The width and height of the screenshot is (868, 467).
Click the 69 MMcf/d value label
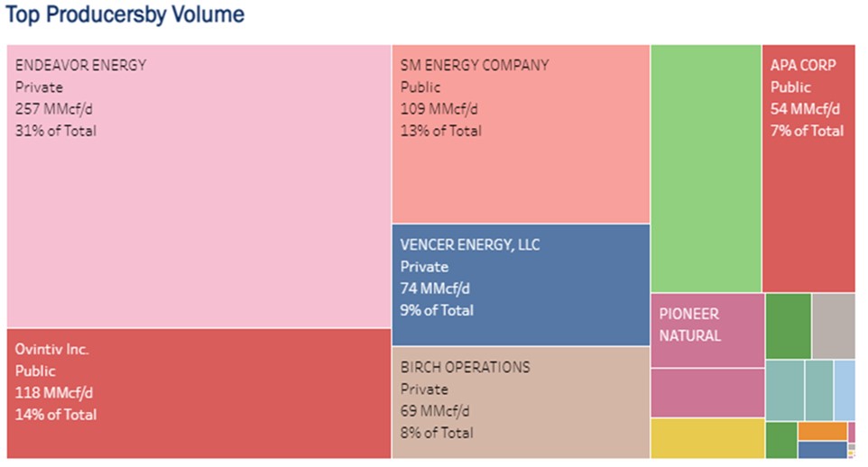[x=436, y=411]
